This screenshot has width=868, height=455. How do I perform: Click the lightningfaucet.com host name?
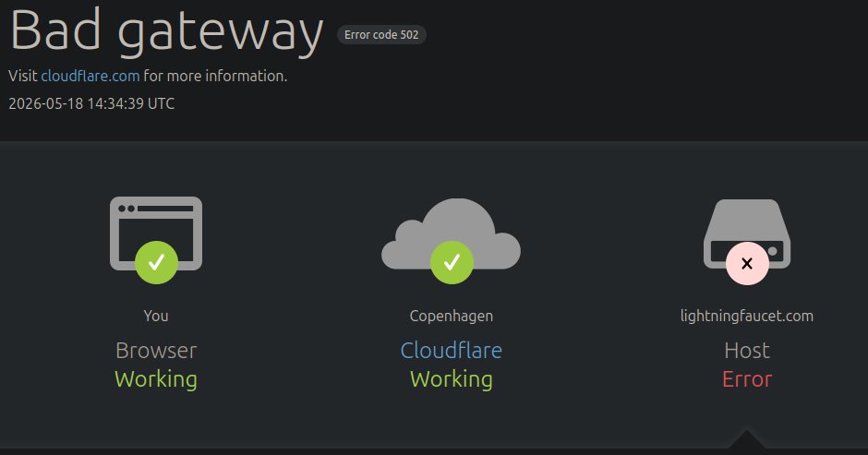747,316
